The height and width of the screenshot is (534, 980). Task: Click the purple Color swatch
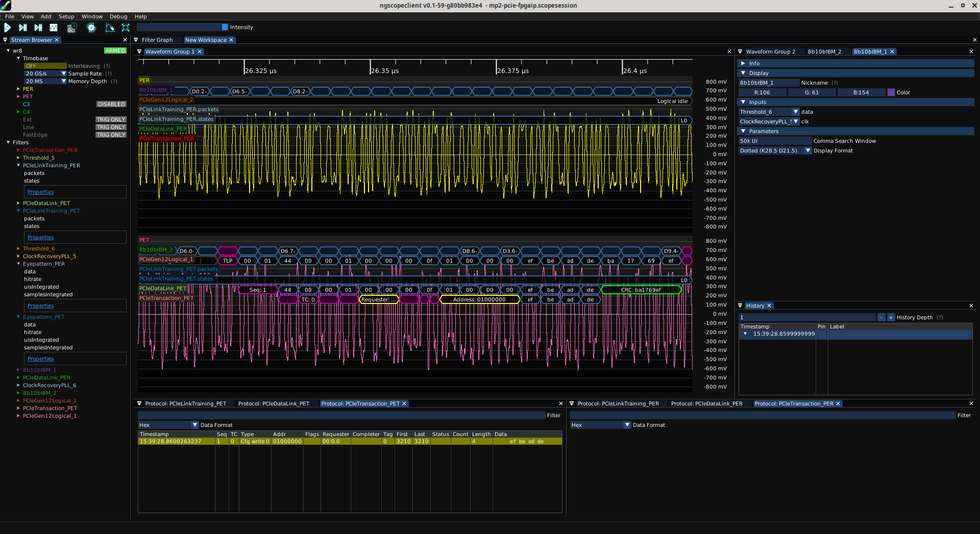click(x=891, y=93)
